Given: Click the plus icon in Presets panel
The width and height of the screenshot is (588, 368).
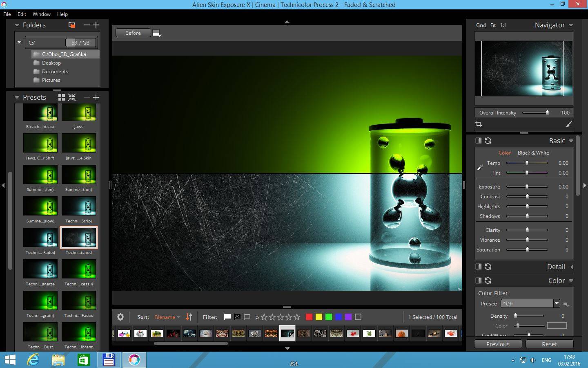Looking at the screenshot, I should click(96, 97).
